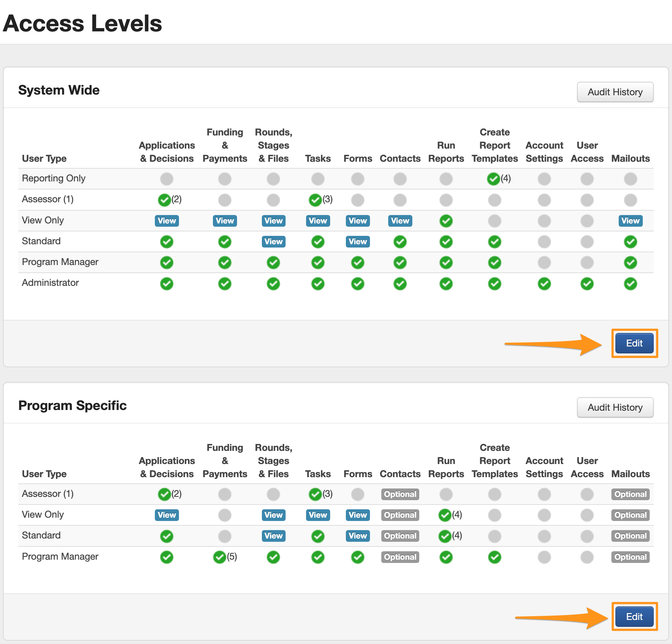Open Audit History for Program Specific
This screenshot has width=672, height=644.
(x=615, y=407)
